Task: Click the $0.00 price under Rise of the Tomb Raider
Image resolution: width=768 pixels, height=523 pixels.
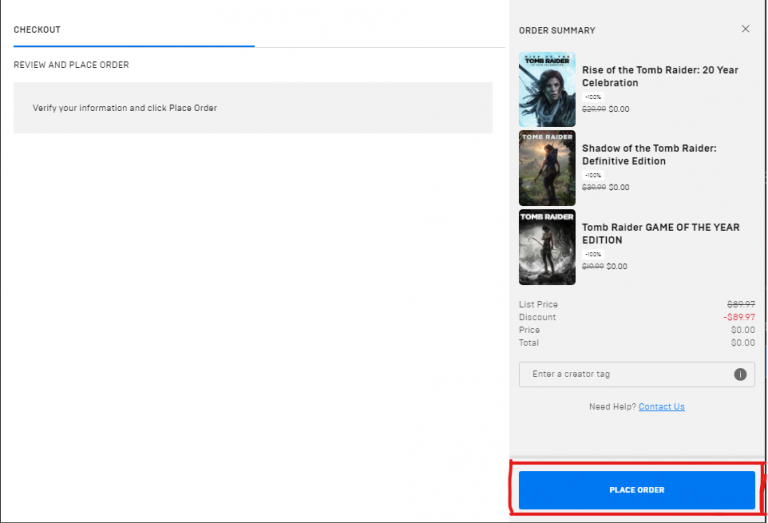Action: pos(619,109)
